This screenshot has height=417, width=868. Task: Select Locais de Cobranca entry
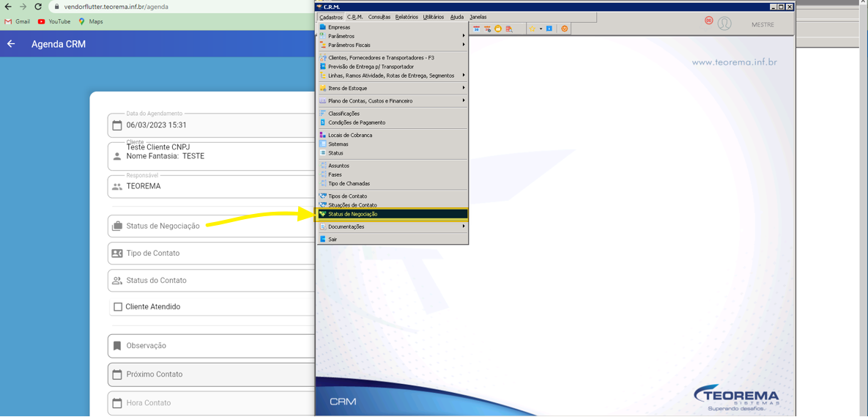click(x=392, y=135)
